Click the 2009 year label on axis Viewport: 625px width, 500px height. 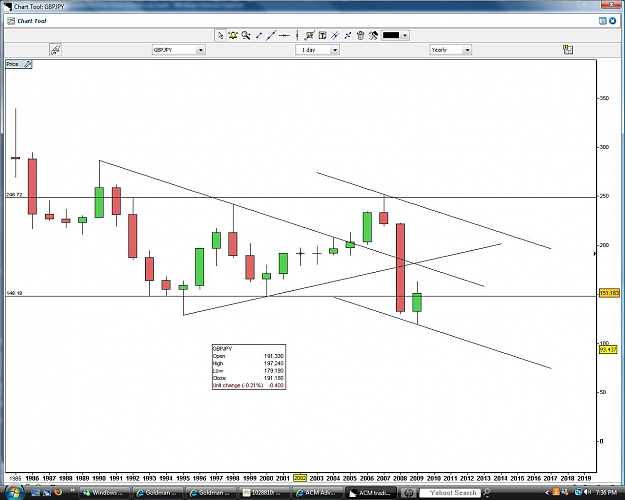click(417, 478)
